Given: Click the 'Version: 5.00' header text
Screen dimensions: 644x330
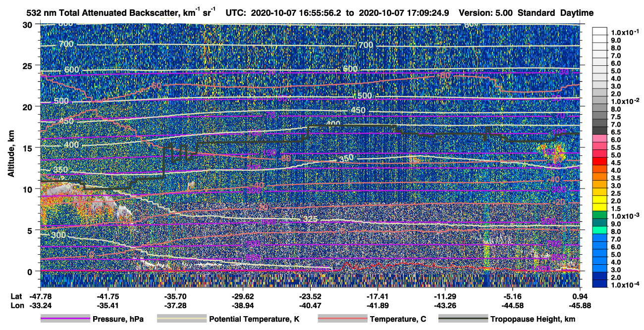Looking at the screenshot, I should [486, 12].
